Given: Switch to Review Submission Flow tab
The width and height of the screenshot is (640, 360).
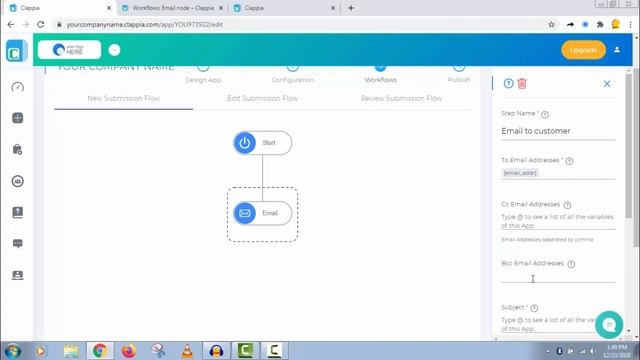Looking at the screenshot, I should [401, 98].
